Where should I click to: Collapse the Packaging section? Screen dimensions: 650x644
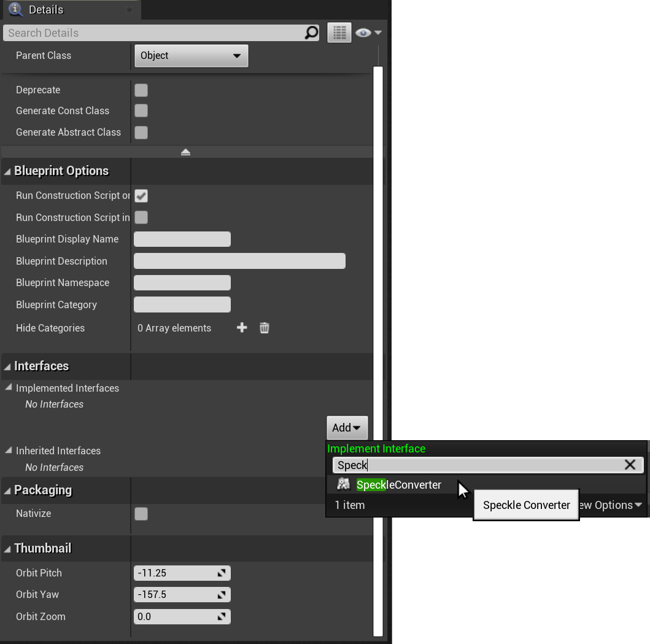(7, 491)
